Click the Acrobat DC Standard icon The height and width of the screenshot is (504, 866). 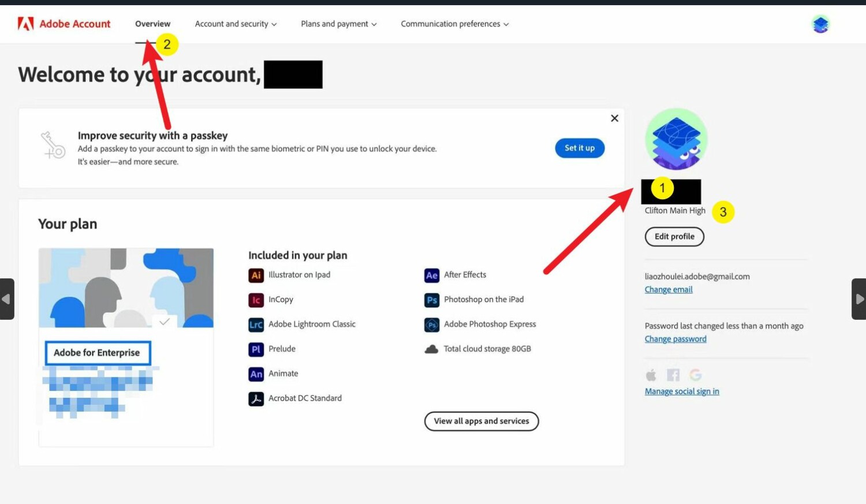pos(256,398)
